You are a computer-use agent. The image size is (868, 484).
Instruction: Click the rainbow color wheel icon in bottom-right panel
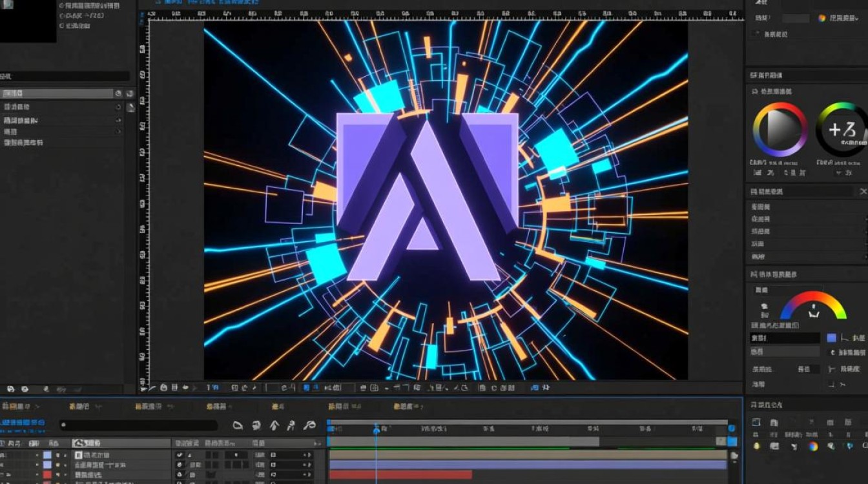813,446
